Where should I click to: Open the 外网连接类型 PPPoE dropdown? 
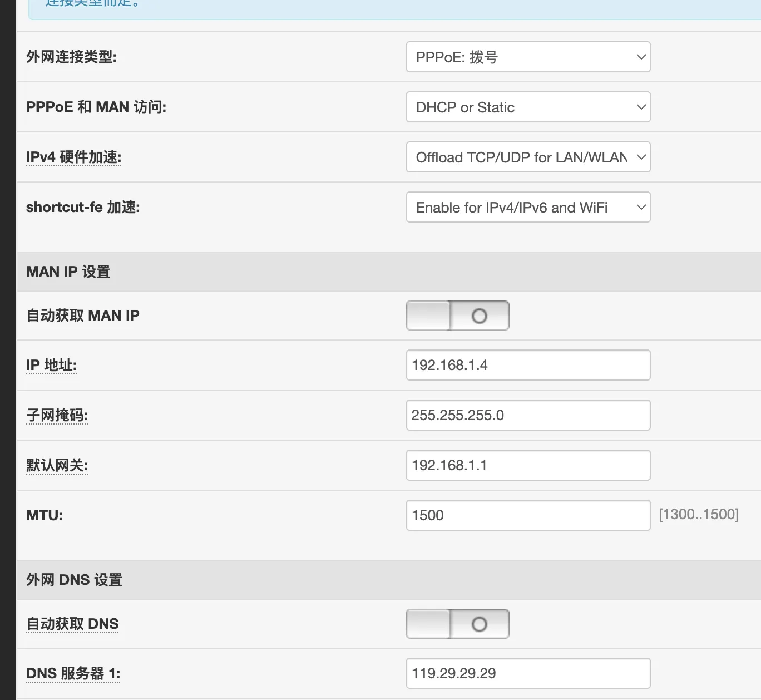point(527,57)
